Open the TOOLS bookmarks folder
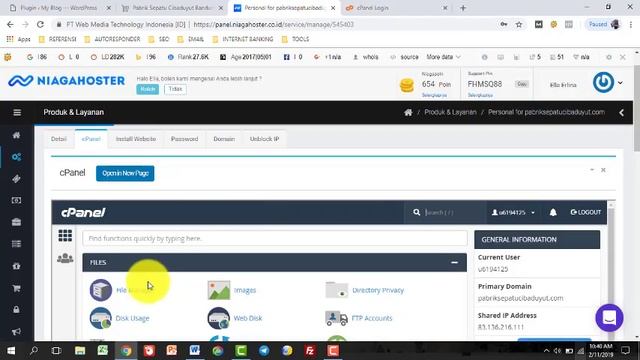The width and height of the screenshot is (640, 360). pos(296,39)
